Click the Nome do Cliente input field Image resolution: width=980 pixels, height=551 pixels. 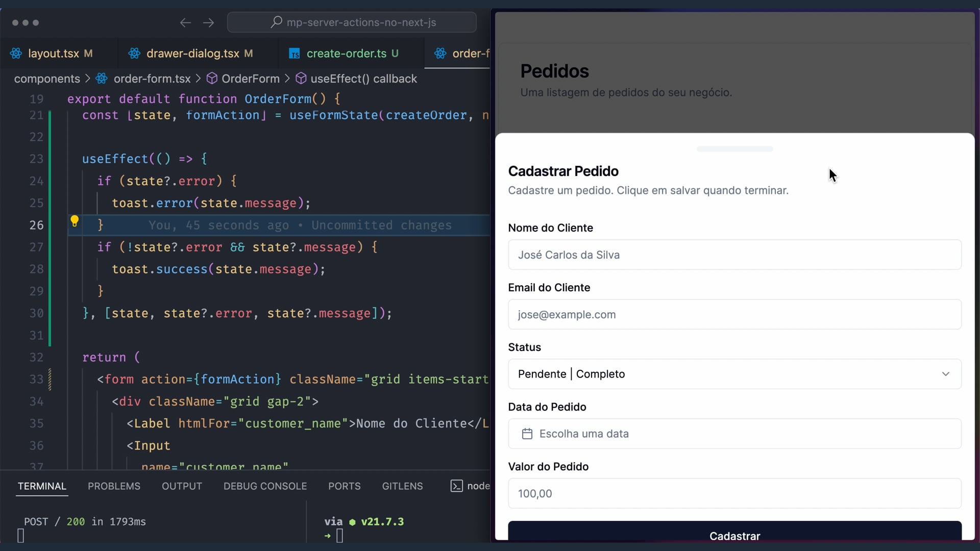coord(734,255)
